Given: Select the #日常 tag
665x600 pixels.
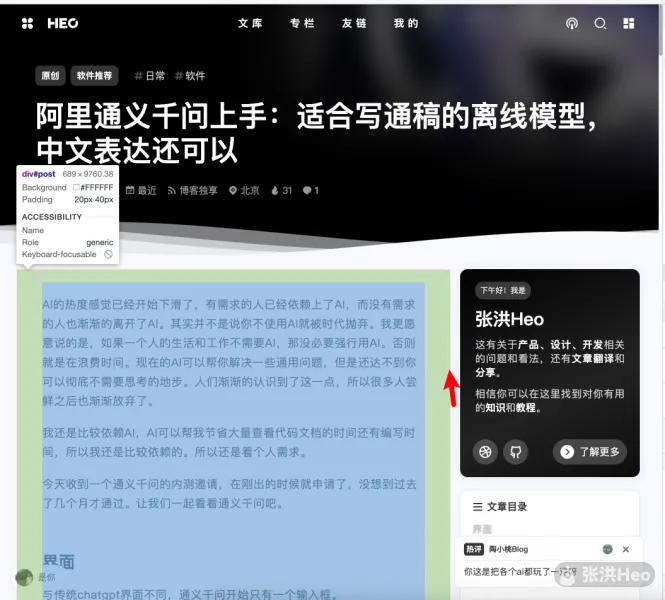Looking at the screenshot, I should (x=149, y=76).
